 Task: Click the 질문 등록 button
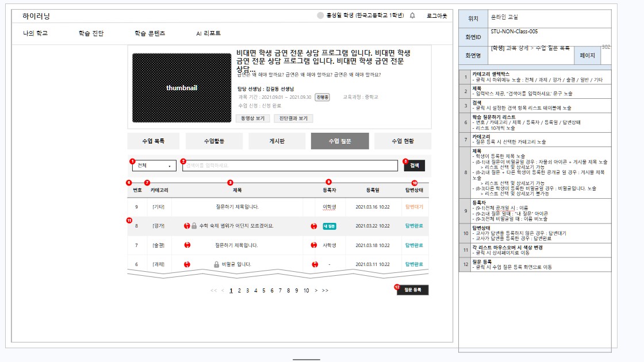[x=413, y=290]
